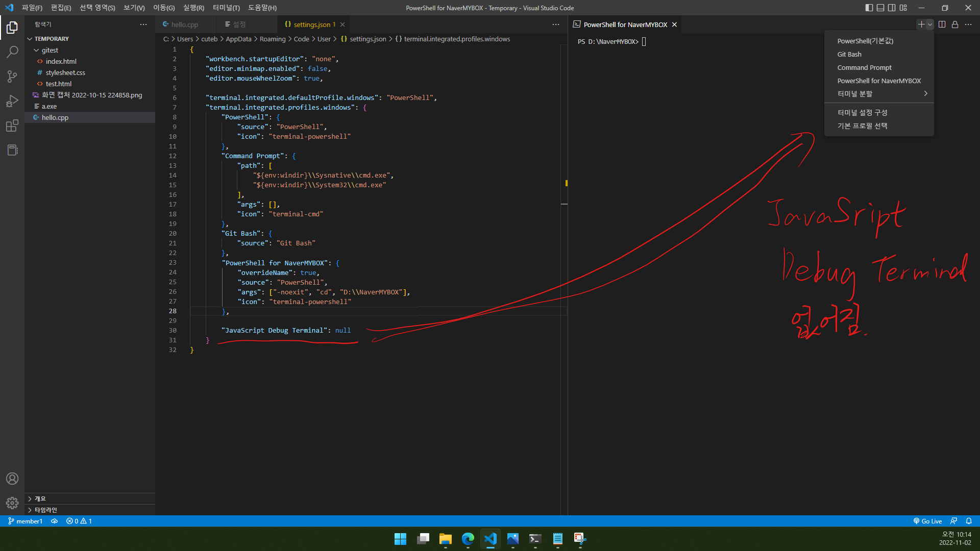The height and width of the screenshot is (551, 980).
Task: Choose Command Prompt from terminal menu
Action: [x=879, y=67]
